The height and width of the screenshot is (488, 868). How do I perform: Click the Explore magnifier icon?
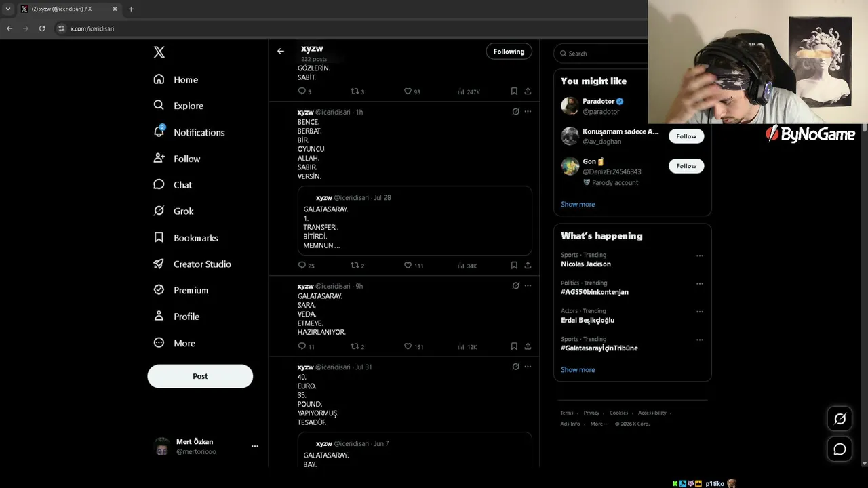tap(159, 106)
